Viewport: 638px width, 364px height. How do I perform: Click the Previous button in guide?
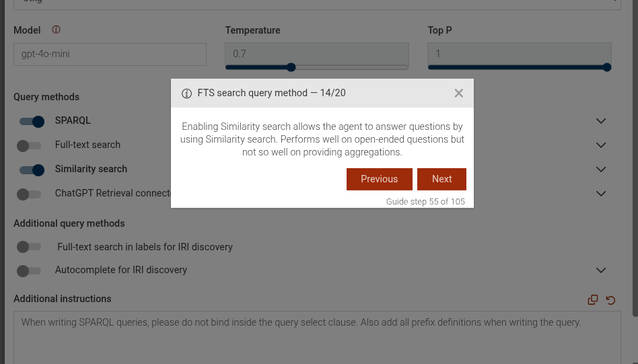click(379, 179)
